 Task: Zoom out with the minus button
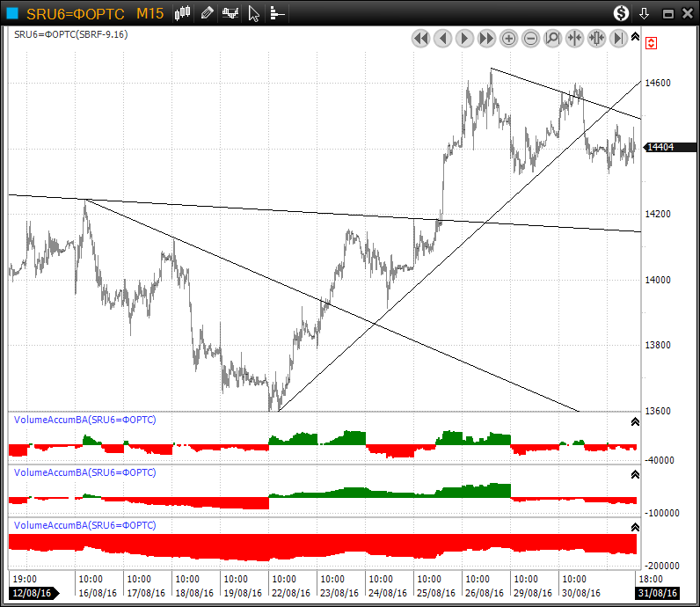pyautogui.click(x=531, y=38)
